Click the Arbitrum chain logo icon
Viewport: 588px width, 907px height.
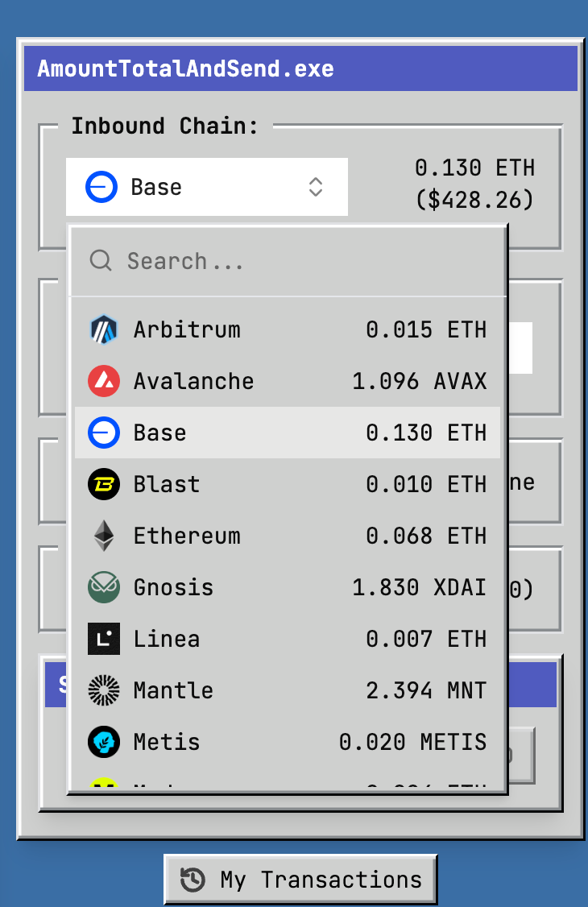(104, 329)
